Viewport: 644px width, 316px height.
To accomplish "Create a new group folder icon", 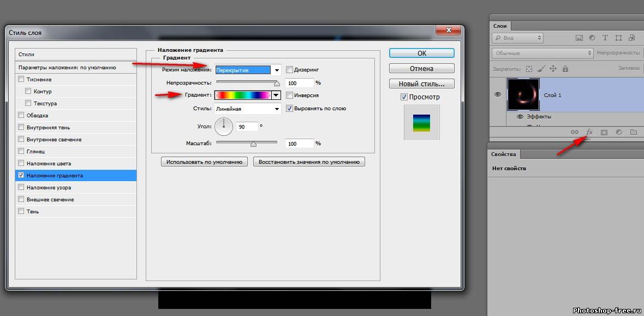I will (634, 132).
